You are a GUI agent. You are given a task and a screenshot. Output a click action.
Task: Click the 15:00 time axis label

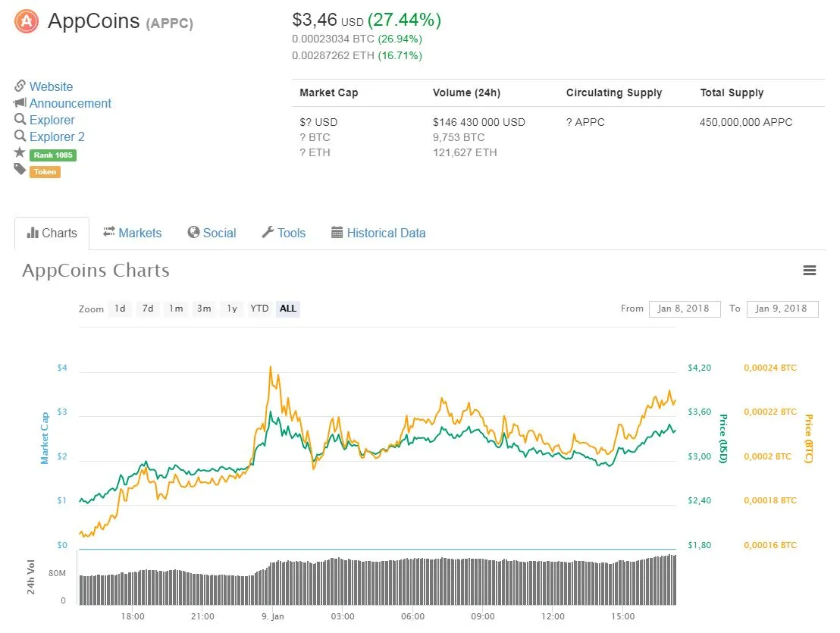[x=623, y=616]
